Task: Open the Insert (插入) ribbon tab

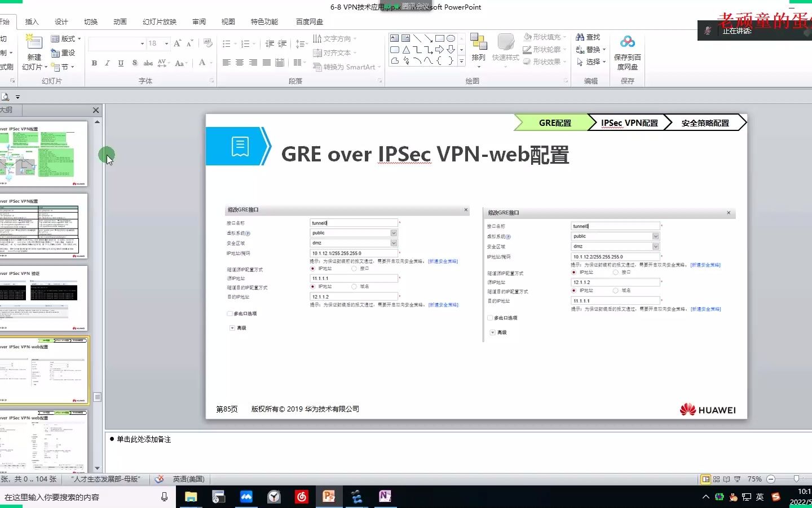Action: pyautogui.click(x=32, y=22)
